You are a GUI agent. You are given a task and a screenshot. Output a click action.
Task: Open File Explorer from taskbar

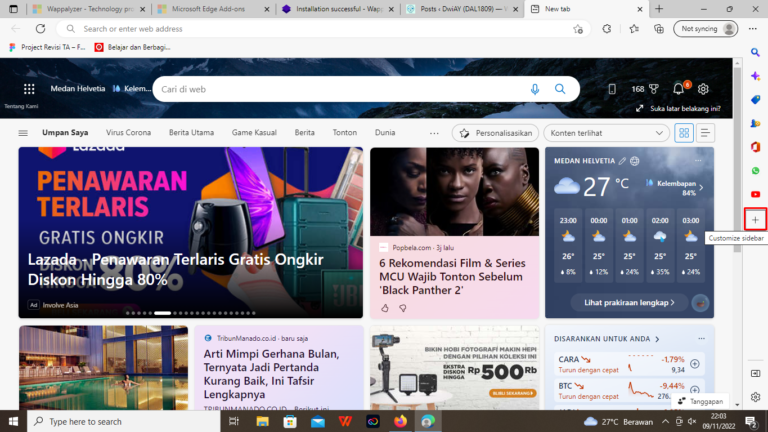pyautogui.click(x=263, y=421)
